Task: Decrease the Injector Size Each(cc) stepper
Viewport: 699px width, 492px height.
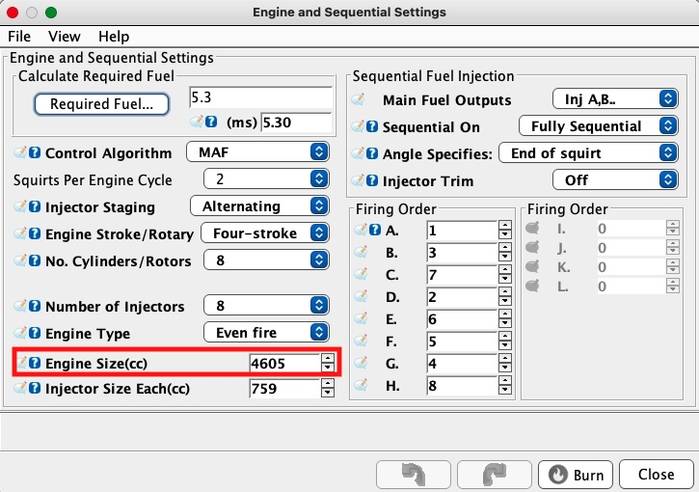Action: (328, 394)
